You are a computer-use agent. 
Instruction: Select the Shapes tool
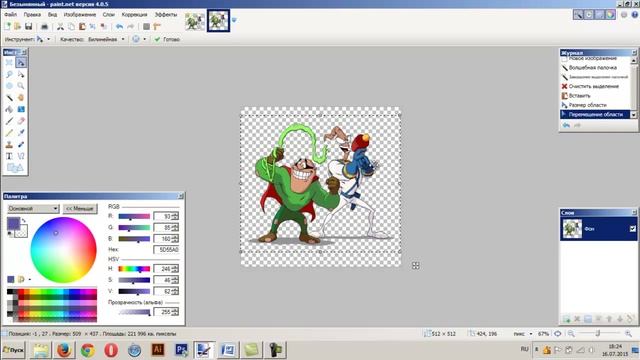[15, 168]
